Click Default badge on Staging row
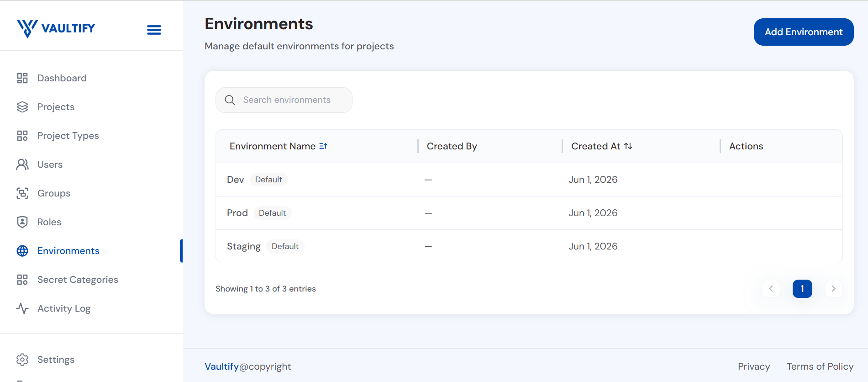This screenshot has width=868, height=382. [x=285, y=246]
